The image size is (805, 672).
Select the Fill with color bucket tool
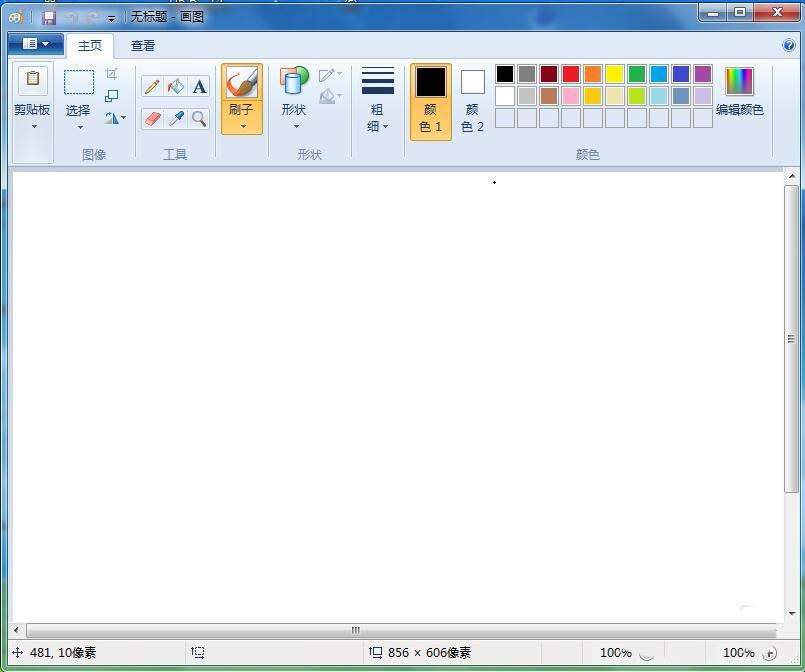tap(176, 86)
